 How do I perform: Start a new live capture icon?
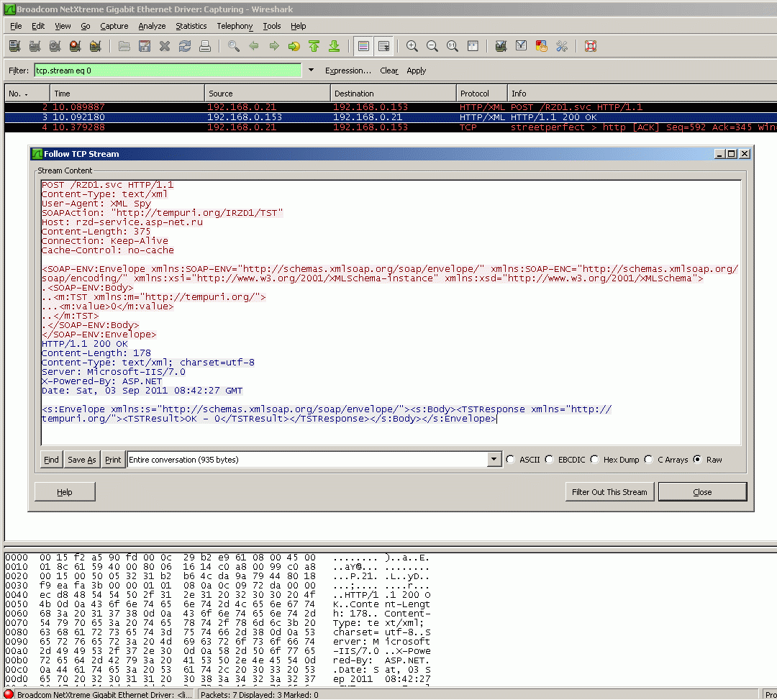[55, 46]
